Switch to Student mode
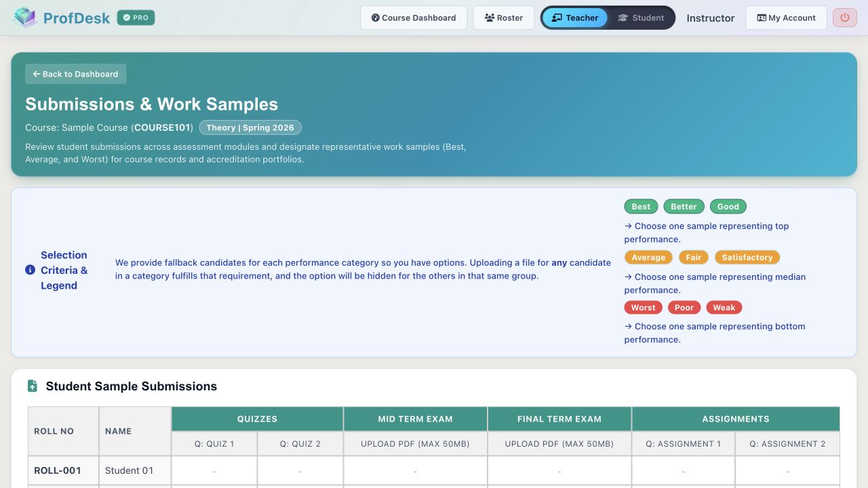The height and width of the screenshot is (488, 868). [641, 18]
